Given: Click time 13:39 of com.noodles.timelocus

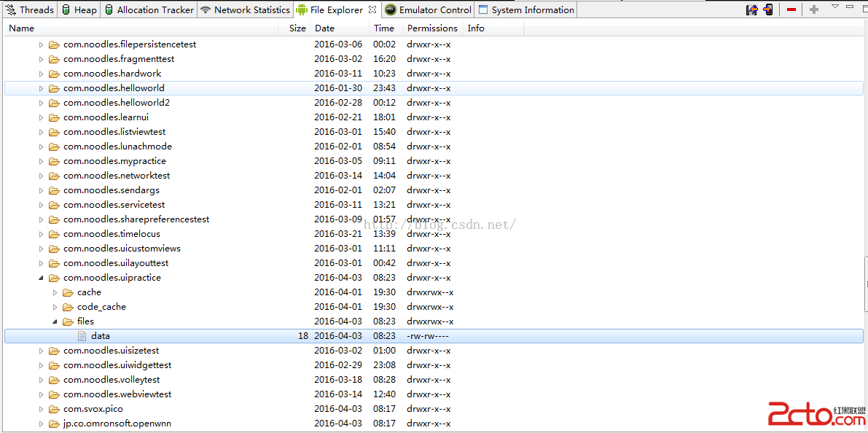Looking at the screenshot, I should tap(384, 234).
